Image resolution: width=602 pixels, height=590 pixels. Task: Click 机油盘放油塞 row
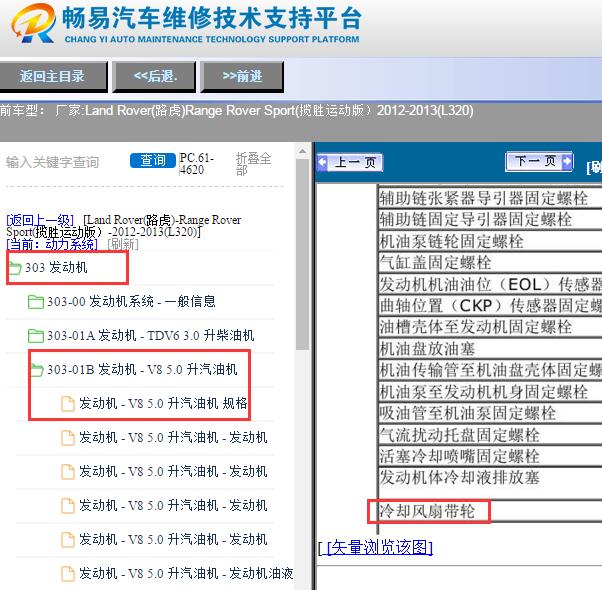tap(490, 349)
